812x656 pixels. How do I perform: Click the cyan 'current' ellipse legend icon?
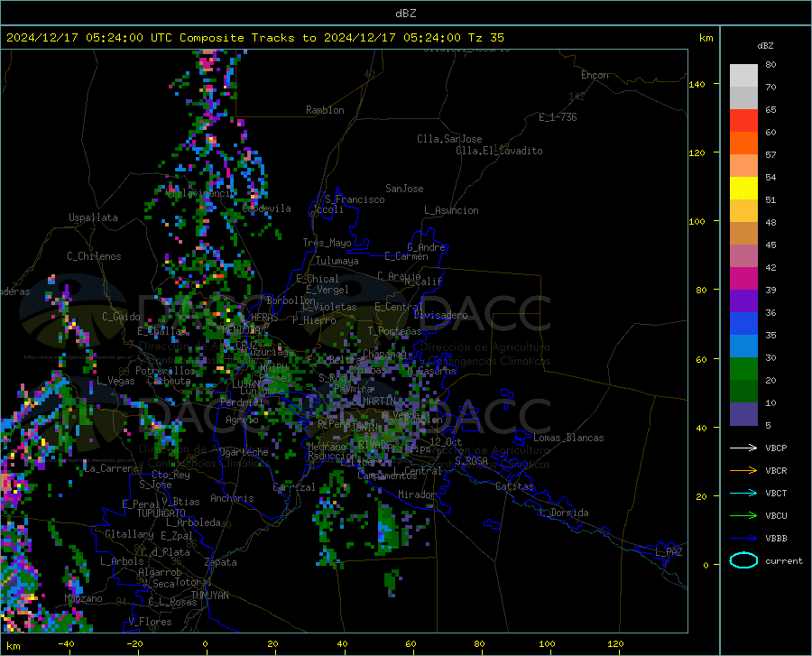coord(743,560)
